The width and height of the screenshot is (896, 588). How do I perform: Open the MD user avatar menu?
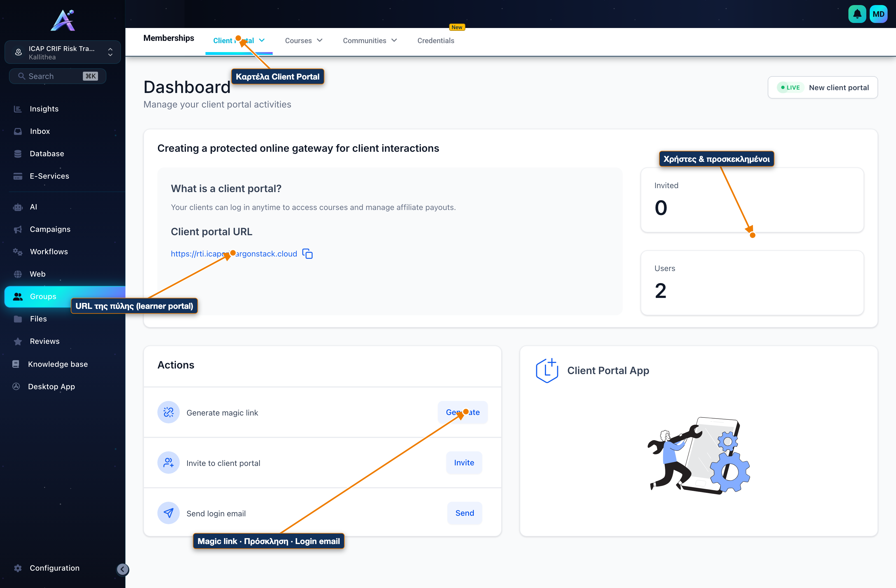[x=879, y=14]
